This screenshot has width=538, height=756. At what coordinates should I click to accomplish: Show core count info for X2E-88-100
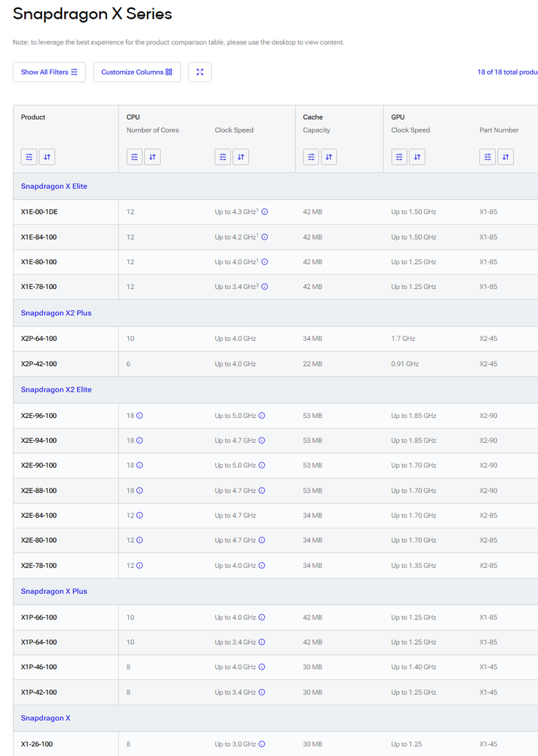[139, 490]
